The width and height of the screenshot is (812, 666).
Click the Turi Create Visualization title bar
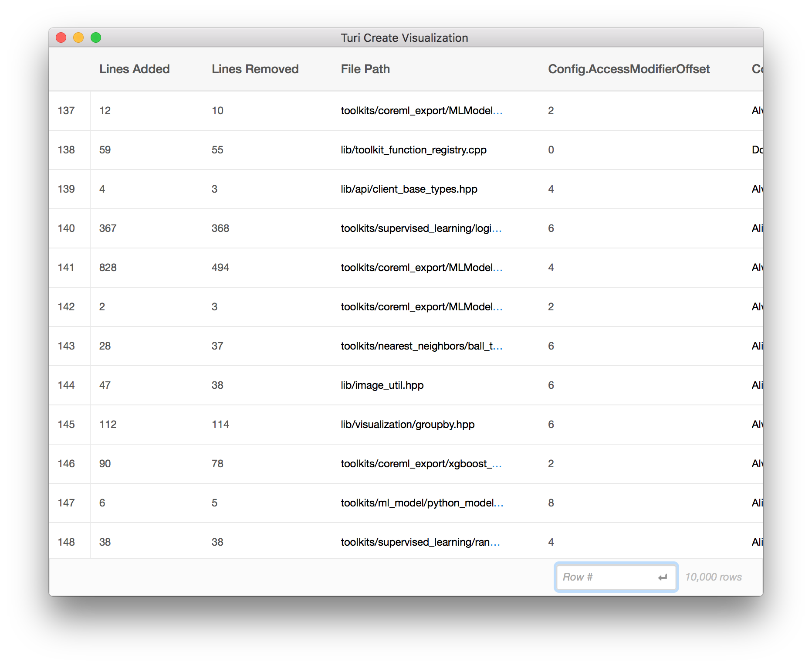(404, 37)
